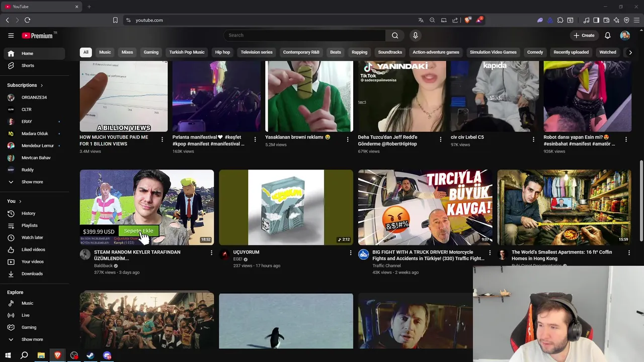Select the Hip hop filter chip
The width and height of the screenshot is (644, 362).
pyautogui.click(x=222, y=52)
